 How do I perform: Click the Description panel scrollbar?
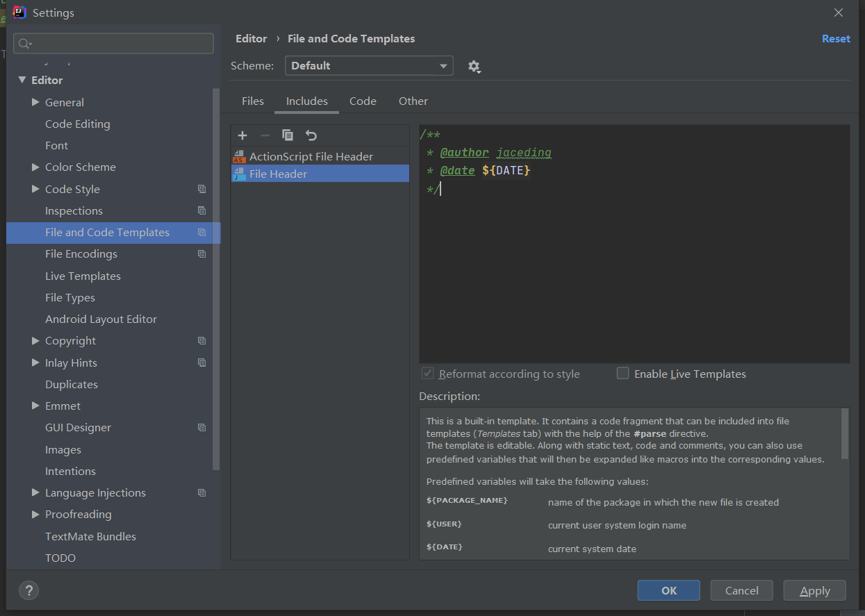(845, 433)
